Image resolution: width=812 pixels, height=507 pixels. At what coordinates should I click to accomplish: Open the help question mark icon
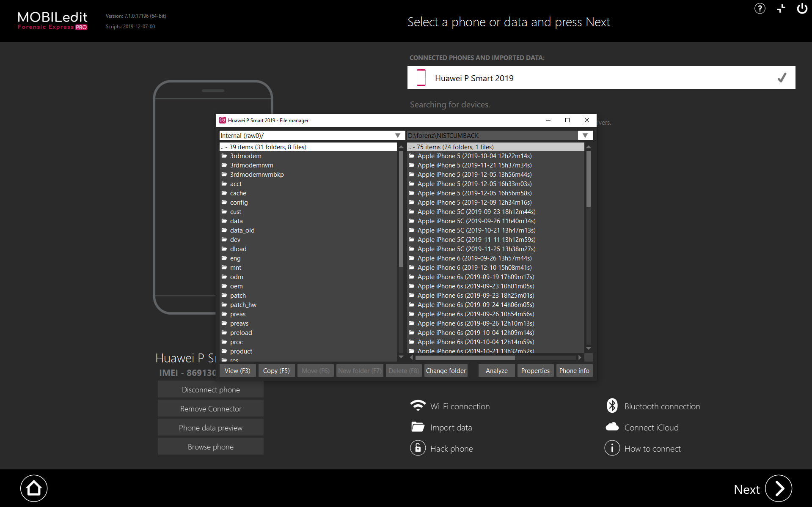click(760, 8)
